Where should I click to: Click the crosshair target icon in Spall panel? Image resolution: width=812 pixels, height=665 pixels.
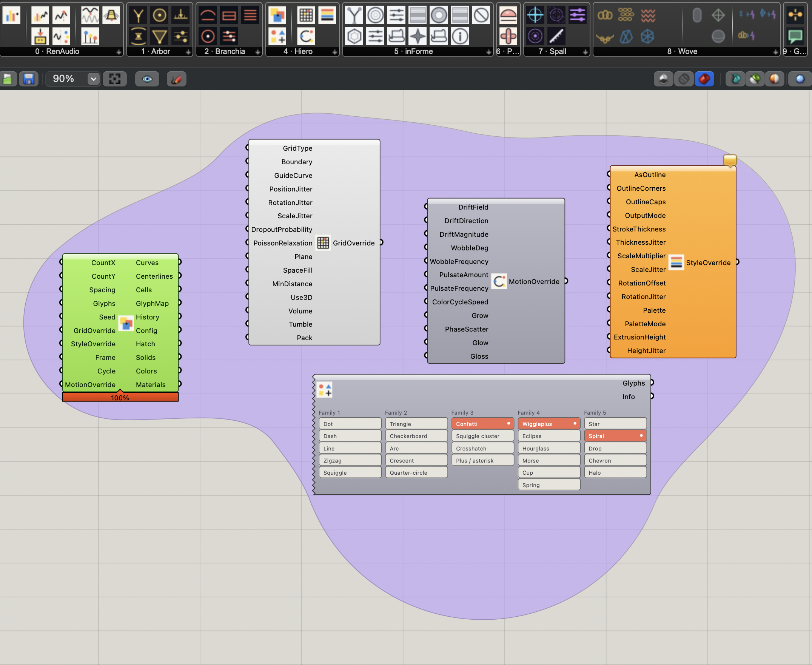[535, 15]
